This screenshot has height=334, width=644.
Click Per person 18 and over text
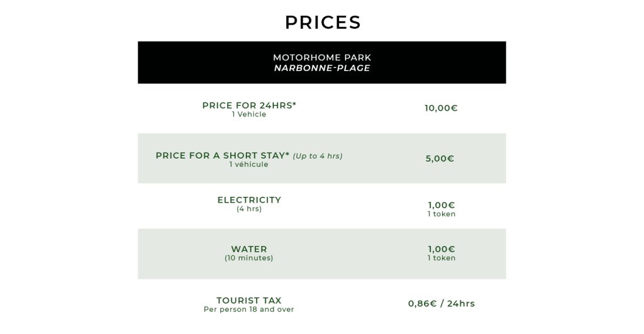[x=249, y=309]
